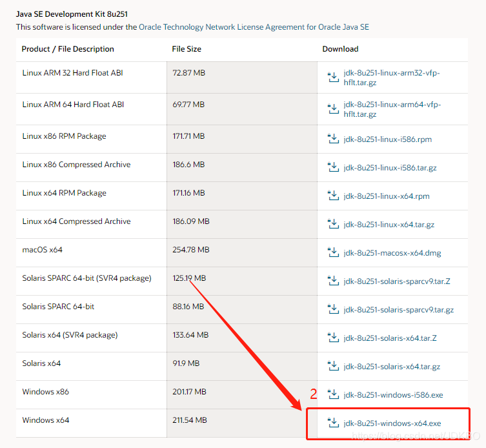Click download icon beside solaris-sparcv9.tar.Z
Image resolution: width=486 pixels, height=448 pixels.
pyautogui.click(x=334, y=281)
